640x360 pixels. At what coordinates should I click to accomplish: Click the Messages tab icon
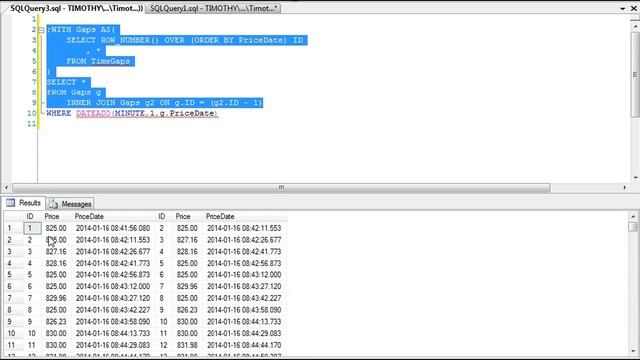point(53,204)
